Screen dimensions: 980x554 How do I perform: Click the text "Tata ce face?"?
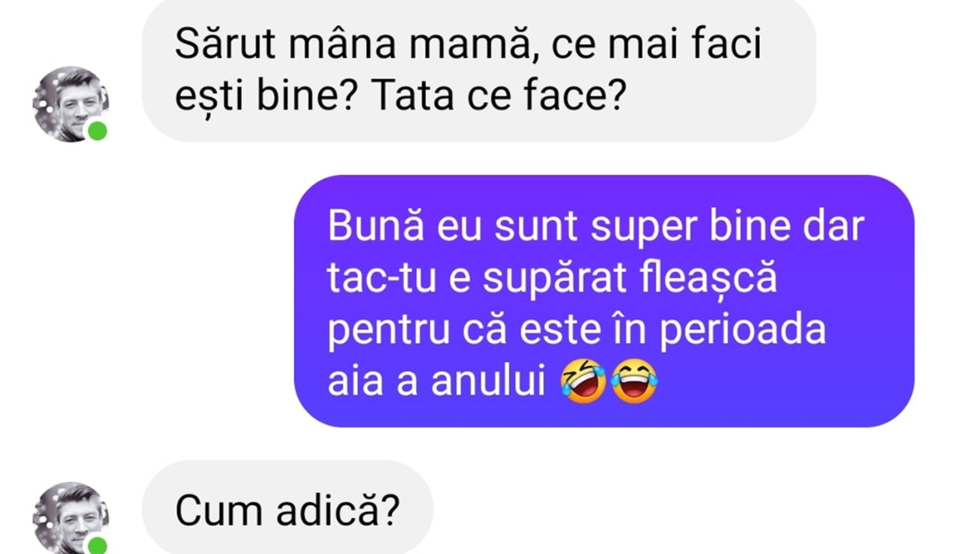(499, 97)
